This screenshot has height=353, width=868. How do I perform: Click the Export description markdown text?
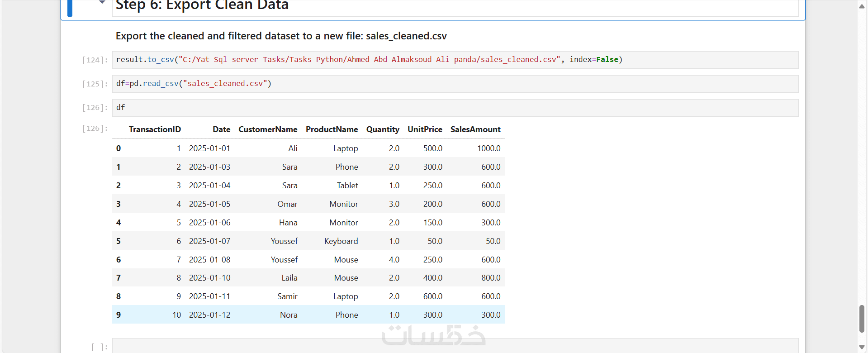281,36
